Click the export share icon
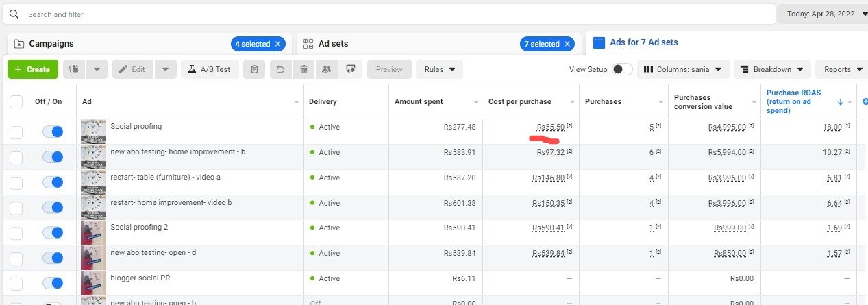The width and height of the screenshot is (868, 305). coord(351,69)
